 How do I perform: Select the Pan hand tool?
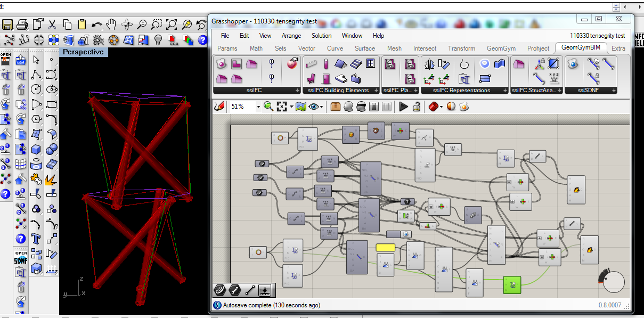[x=111, y=25]
